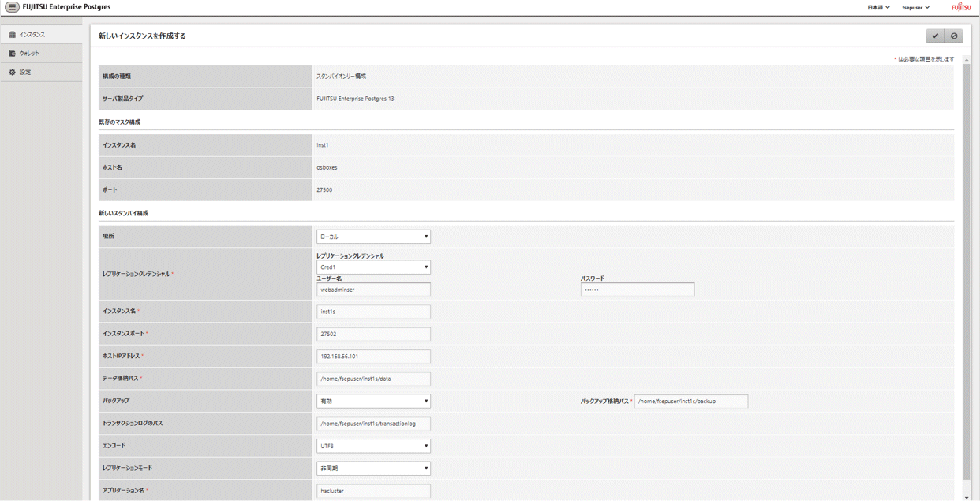This screenshot has width=980, height=501.
Task: Click the 既存のマスタ構成 section heading
Action: tap(119, 122)
